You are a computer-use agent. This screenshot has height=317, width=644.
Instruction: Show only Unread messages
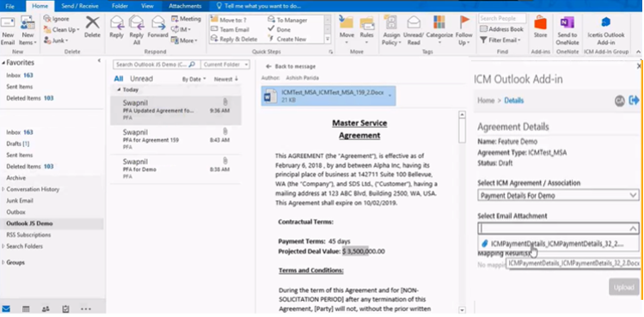click(x=141, y=79)
